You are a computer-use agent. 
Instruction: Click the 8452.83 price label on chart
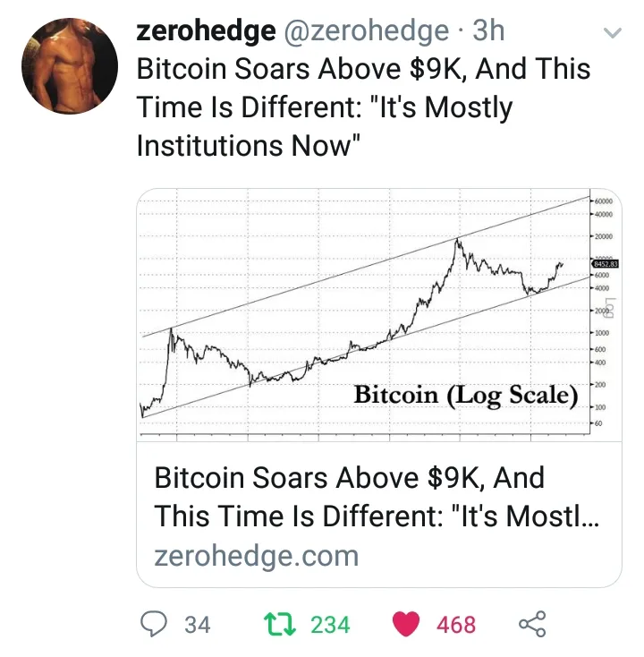pyautogui.click(x=605, y=264)
